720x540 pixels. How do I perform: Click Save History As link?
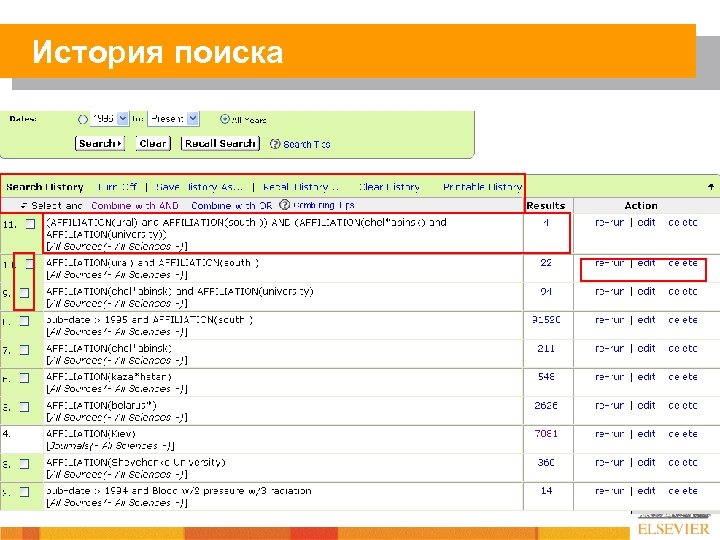pyautogui.click(x=199, y=187)
